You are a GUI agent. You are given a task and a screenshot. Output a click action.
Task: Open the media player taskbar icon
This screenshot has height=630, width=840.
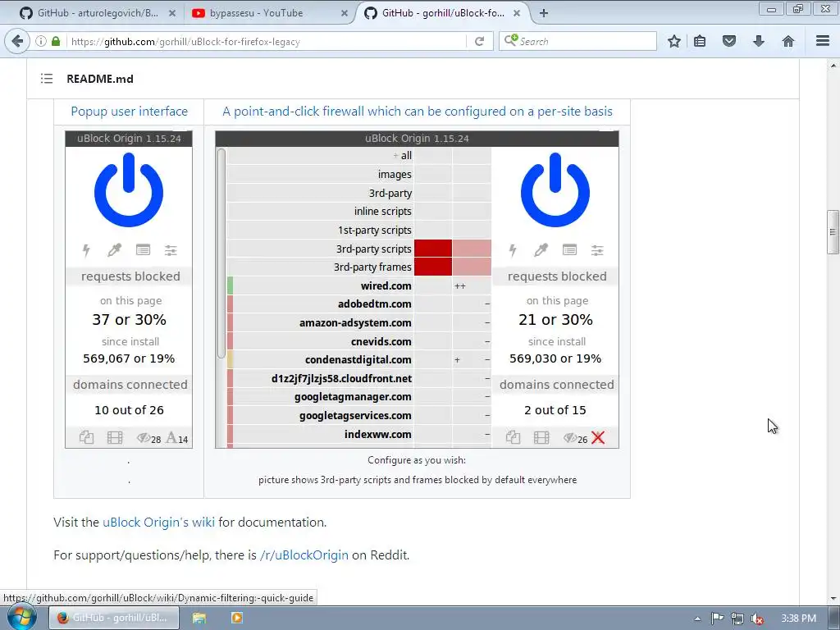click(236, 618)
